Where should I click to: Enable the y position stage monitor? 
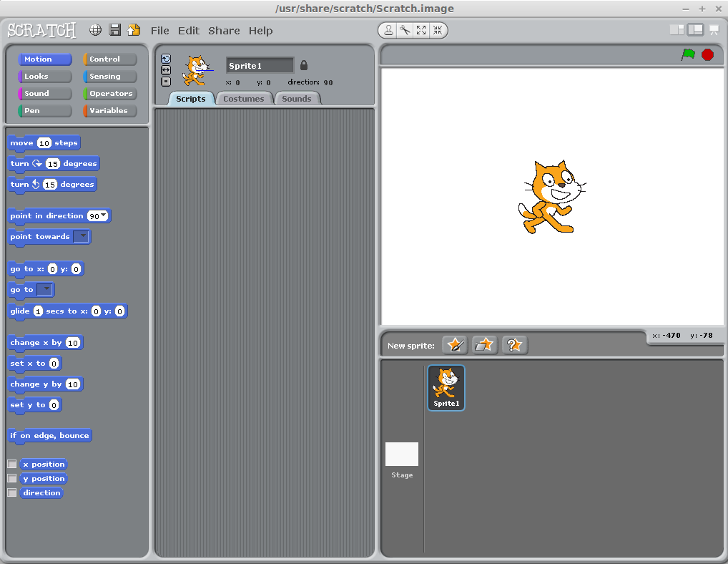tap(12, 478)
